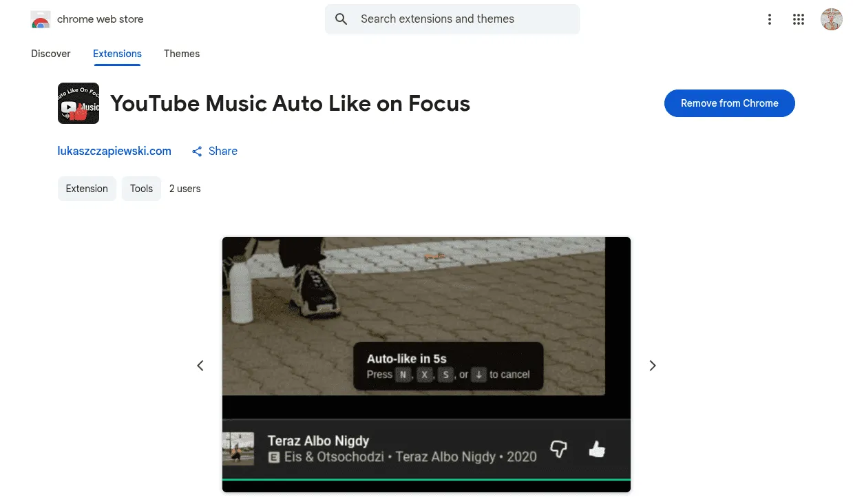Image resolution: width=853 pixels, height=504 pixels.
Task: Click thumbs down icon in the screenshot
Action: (x=558, y=449)
